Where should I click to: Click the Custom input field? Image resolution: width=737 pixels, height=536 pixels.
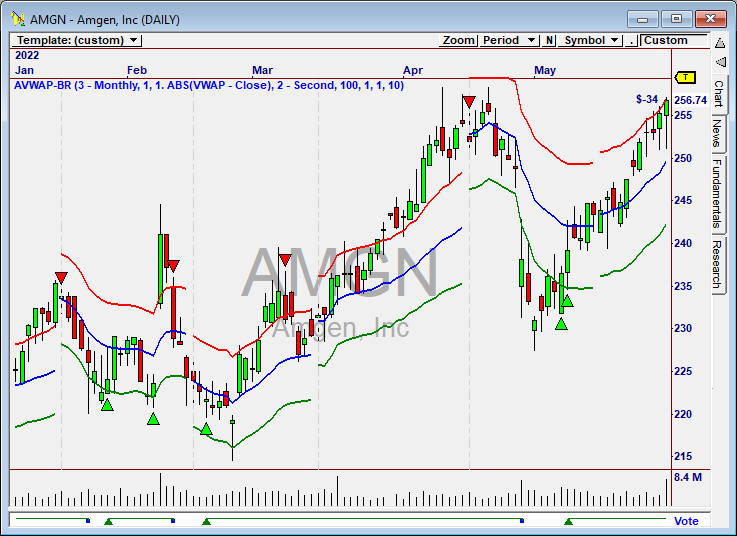point(674,40)
